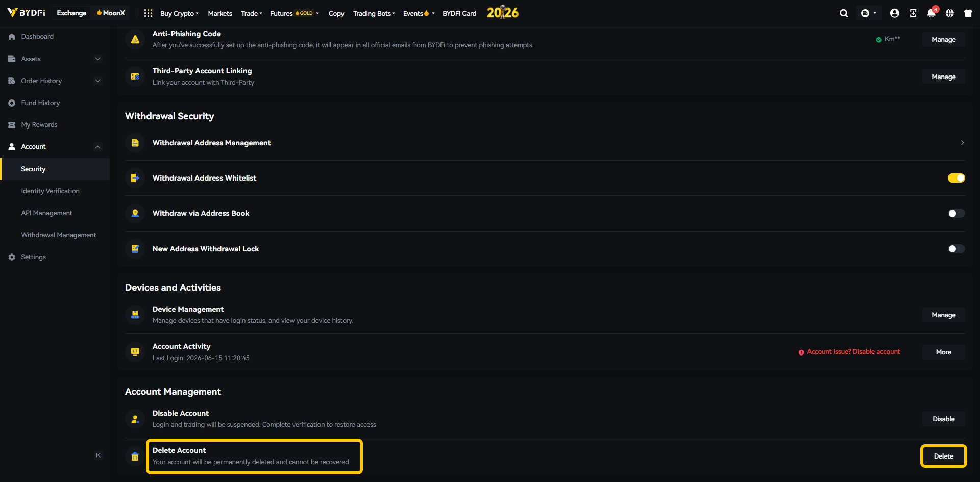Open the apps grid menu icon
The height and width of the screenshot is (482, 980).
[148, 13]
